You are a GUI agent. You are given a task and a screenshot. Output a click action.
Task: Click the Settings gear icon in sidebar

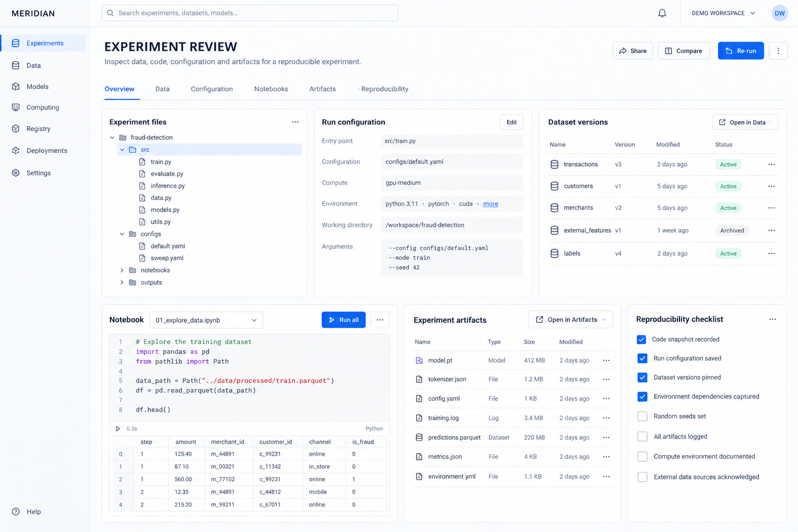(x=16, y=173)
